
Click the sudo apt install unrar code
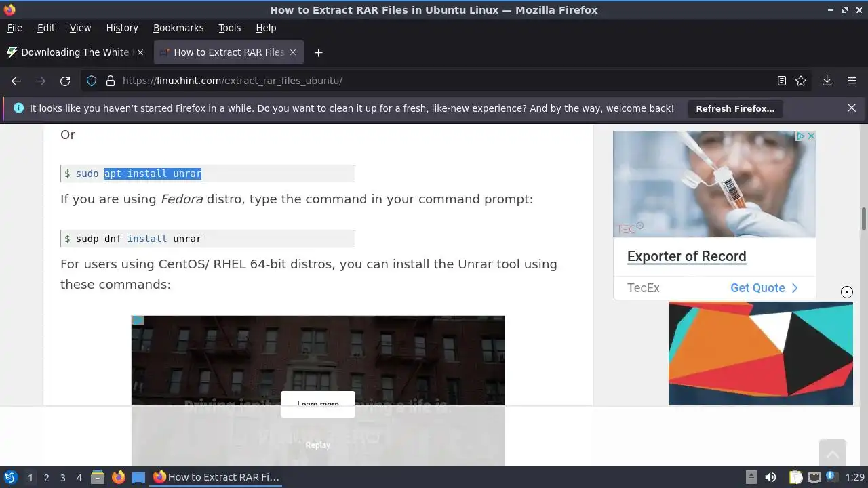click(x=208, y=174)
